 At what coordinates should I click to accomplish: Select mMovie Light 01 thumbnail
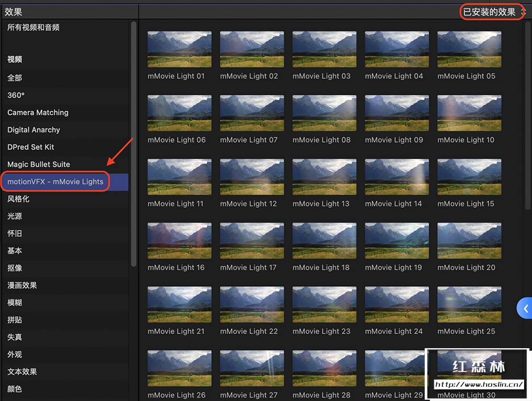pos(179,49)
